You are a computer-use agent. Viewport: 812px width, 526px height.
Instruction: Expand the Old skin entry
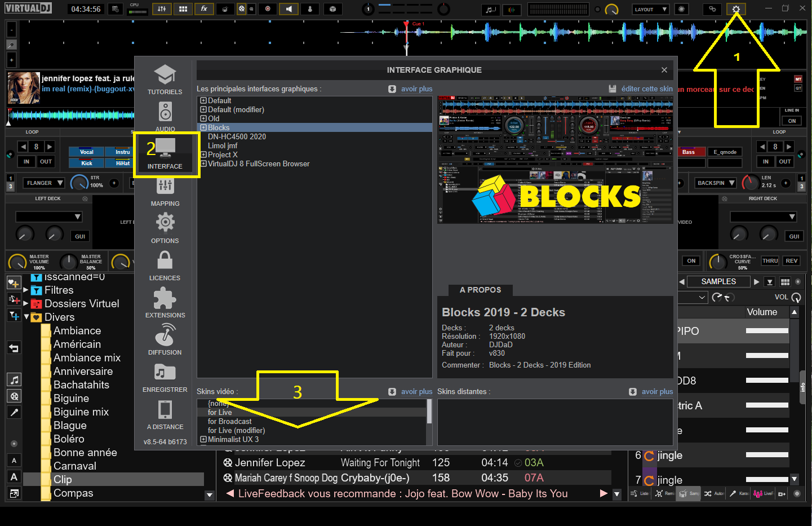(203, 119)
